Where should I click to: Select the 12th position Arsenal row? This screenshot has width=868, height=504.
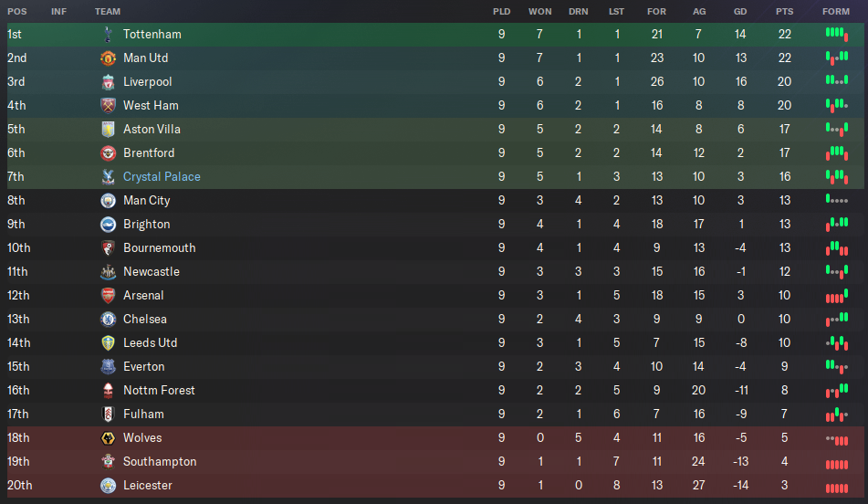pos(435,296)
